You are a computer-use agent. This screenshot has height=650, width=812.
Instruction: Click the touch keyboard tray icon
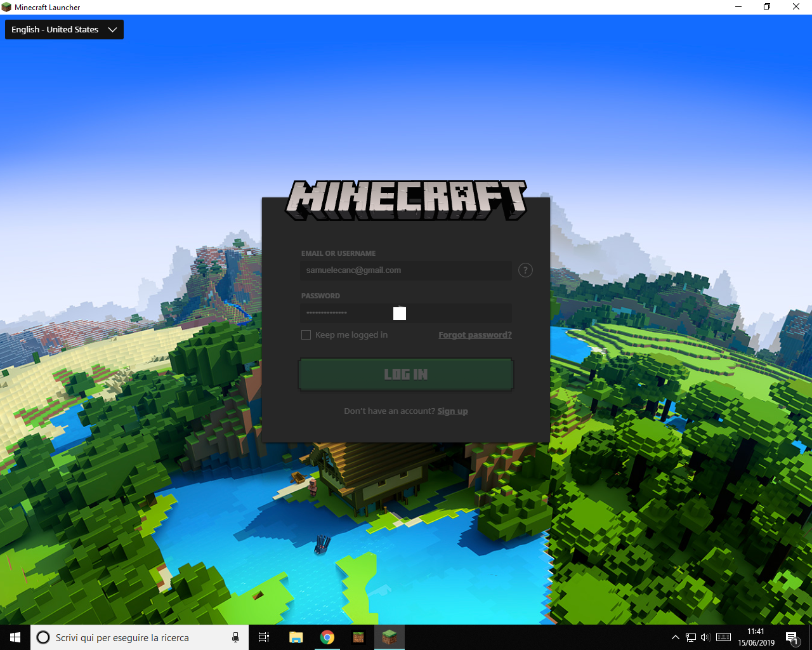723,637
